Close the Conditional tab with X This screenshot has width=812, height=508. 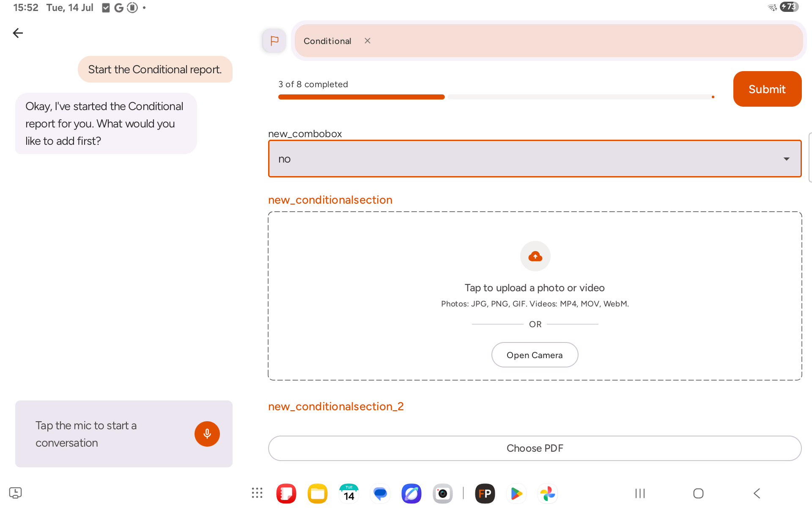(x=368, y=41)
